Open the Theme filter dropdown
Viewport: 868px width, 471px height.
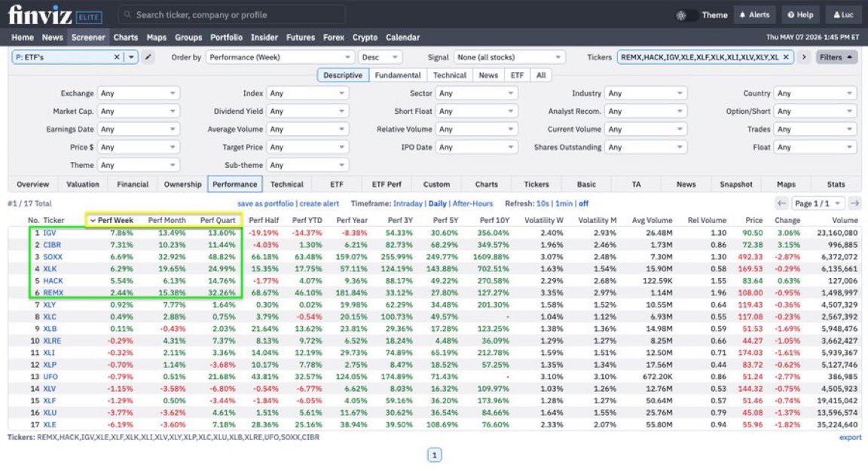point(139,165)
